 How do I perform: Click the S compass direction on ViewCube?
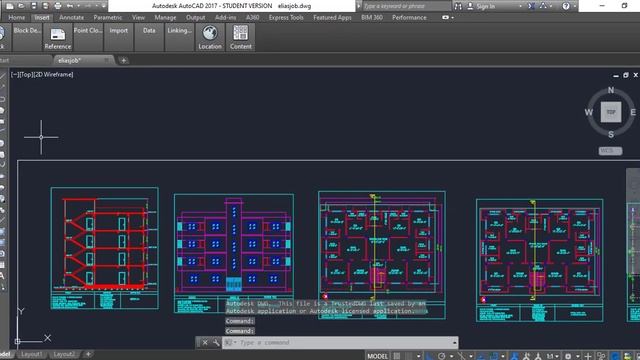click(611, 134)
